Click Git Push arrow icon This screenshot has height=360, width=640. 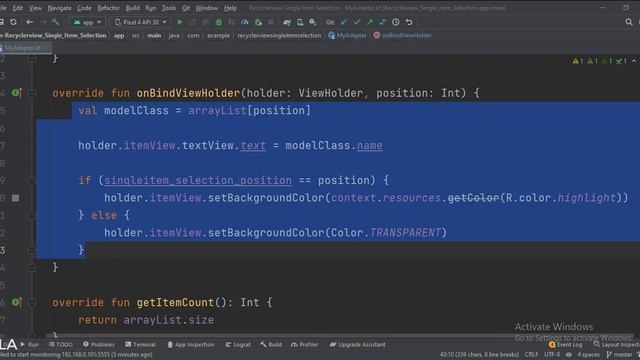tap(370, 22)
